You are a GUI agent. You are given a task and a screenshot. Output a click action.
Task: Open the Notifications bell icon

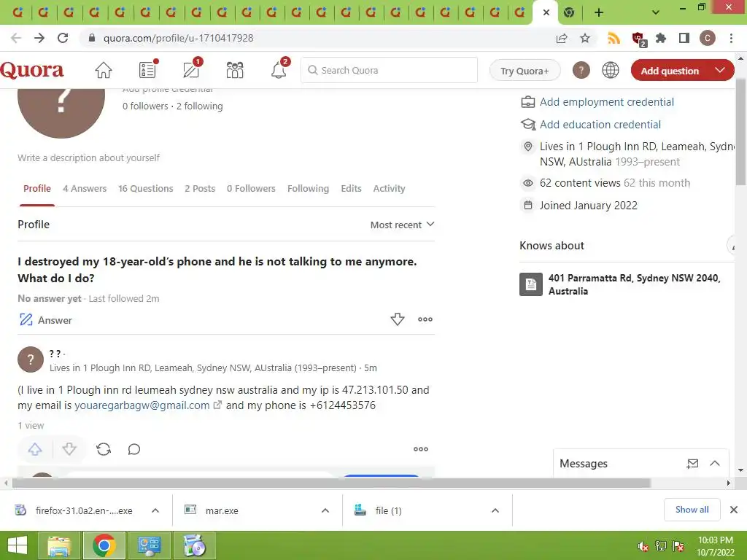[x=279, y=69]
